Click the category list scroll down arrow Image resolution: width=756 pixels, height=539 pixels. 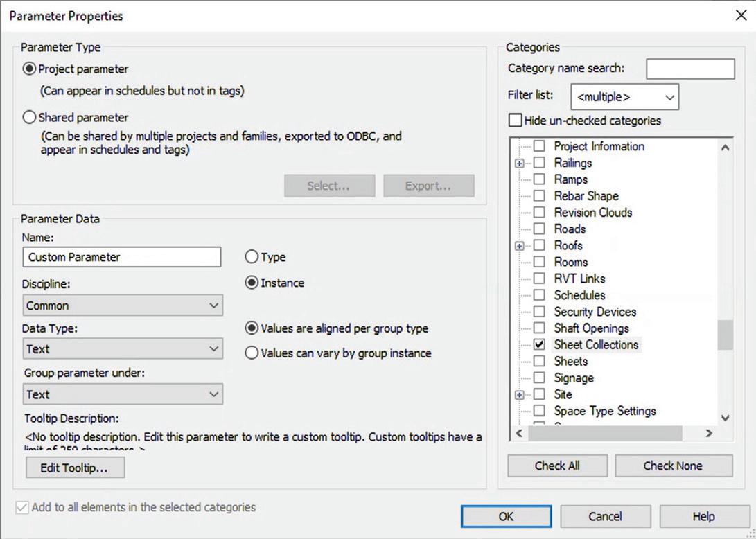tap(725, 418)
